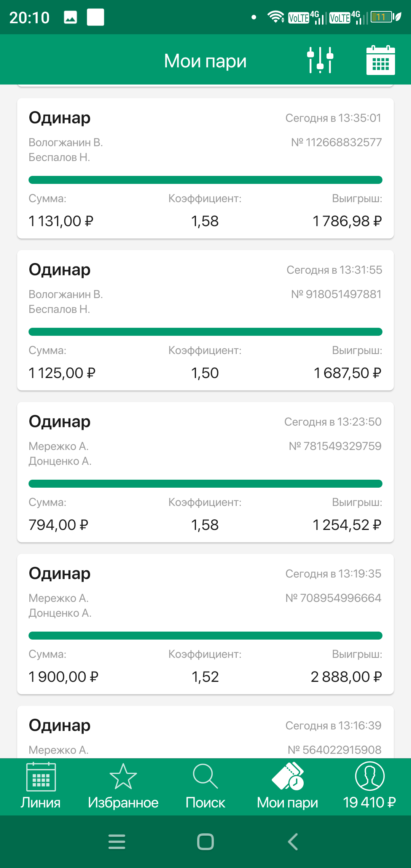Open the calendar date picker icon

380,60
